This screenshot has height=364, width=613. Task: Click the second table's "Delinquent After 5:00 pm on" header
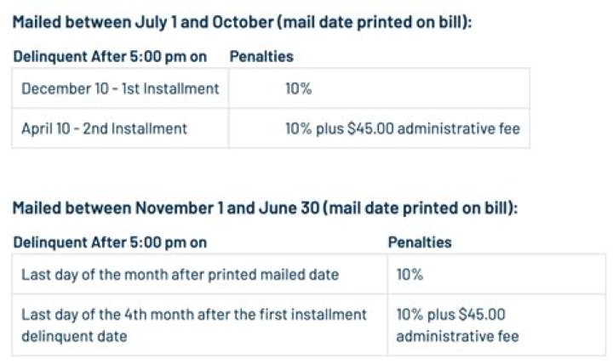(110, 242)
